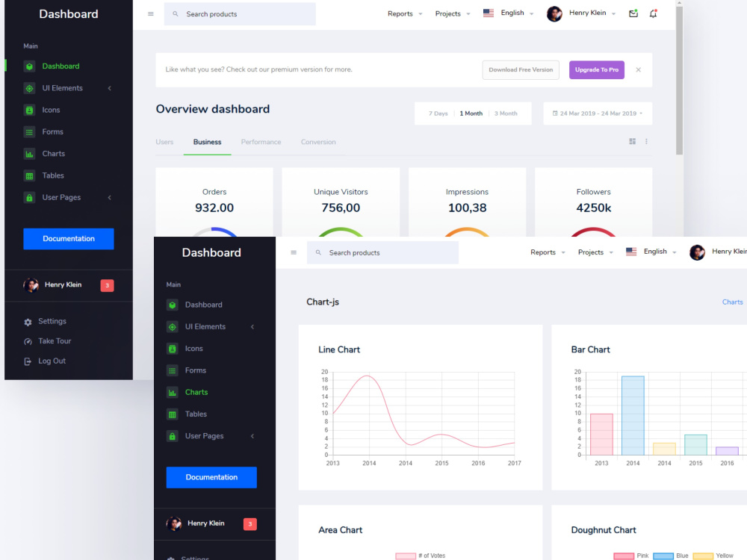Click Icons sidebar icon in top window

[x=29, y=110]
